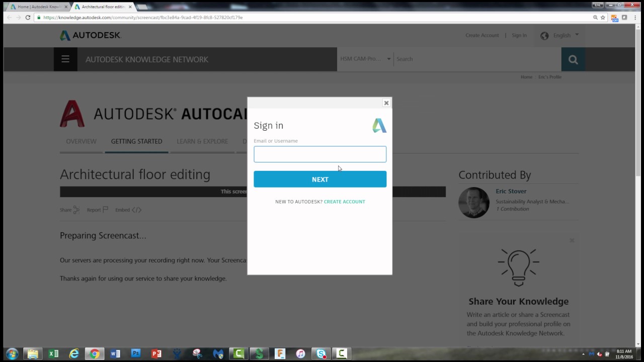Image resolution: width=644 pixels, height=362 pixels.
Task: Click the browser address bar URL
Action: pyautogui.click(x=143, y=17)
